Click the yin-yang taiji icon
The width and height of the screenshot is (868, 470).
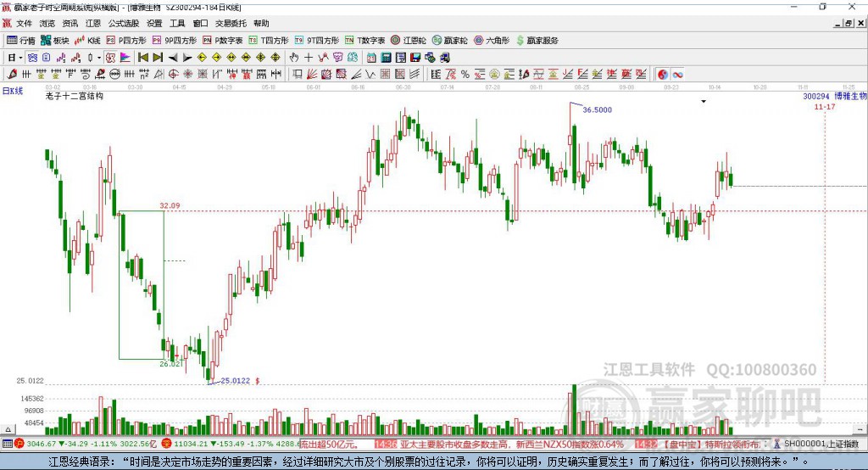point(663,75)
